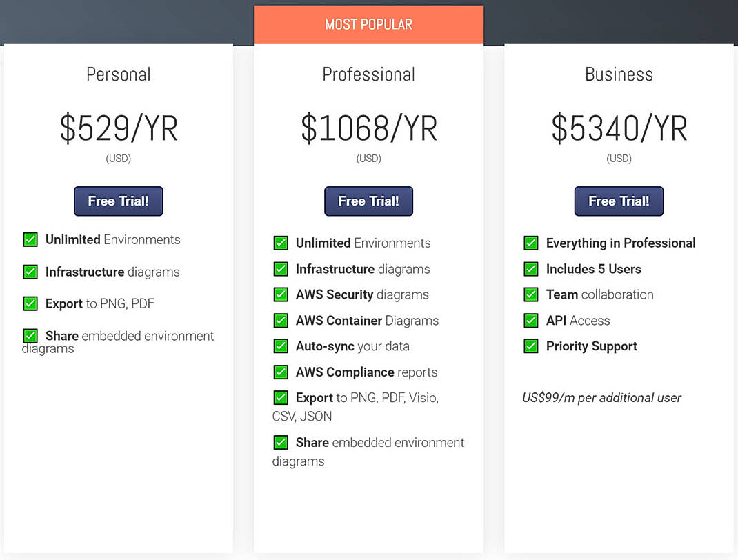Click the Includes 5 Users text
Viewport: 738px width, 560px height.
pos(594,269)
